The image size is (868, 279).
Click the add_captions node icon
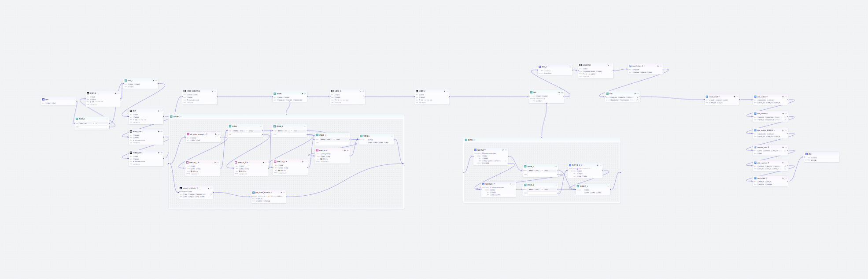(755, 163)
